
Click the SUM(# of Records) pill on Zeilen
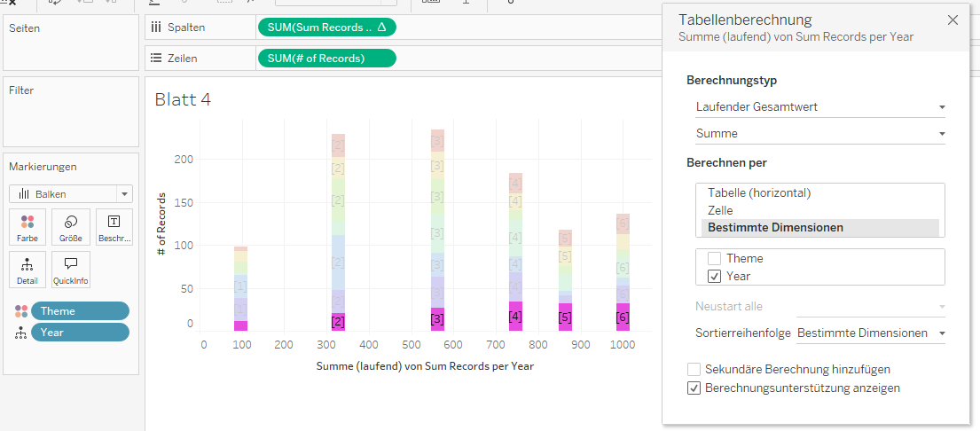pyautogui.click(x=326, y=59)
